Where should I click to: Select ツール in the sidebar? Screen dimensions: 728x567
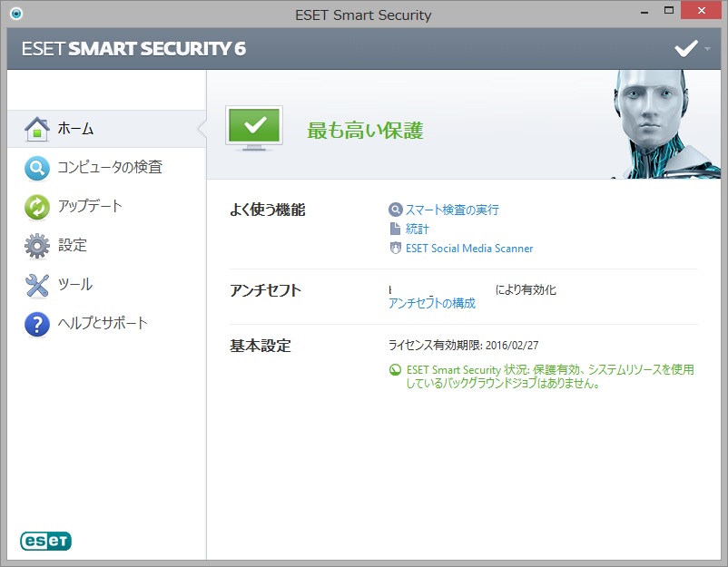[x=75, y=285]
